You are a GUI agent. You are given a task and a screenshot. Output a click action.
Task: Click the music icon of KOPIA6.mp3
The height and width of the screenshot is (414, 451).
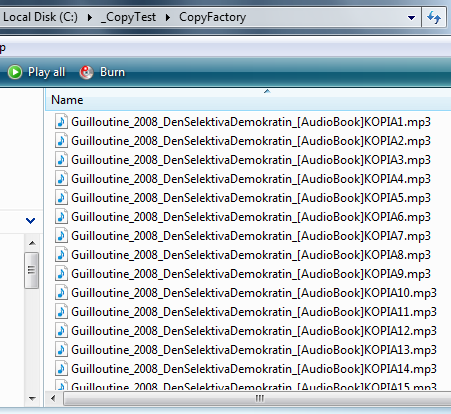pyautogui.click(x=61, y=217)
